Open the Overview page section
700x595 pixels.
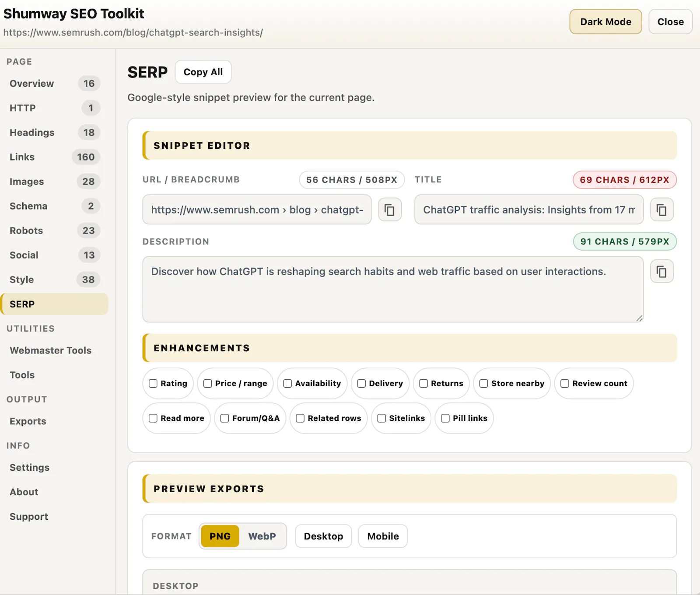click(55, 84)
